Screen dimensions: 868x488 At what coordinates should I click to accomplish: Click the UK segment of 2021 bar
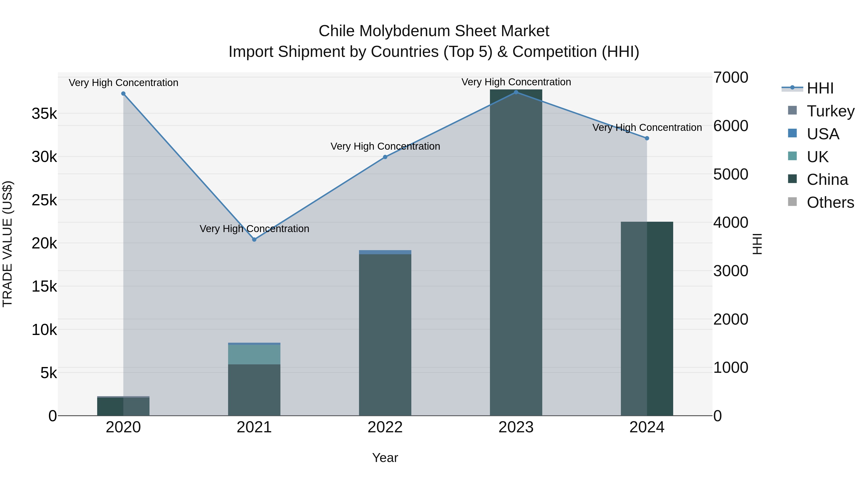click(x=254, y=355)
